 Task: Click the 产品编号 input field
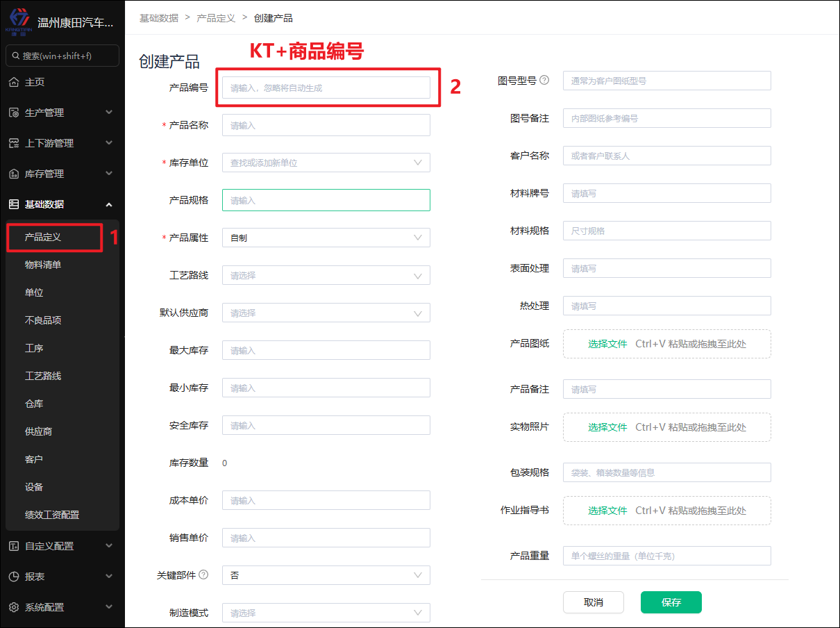(326, 88)
